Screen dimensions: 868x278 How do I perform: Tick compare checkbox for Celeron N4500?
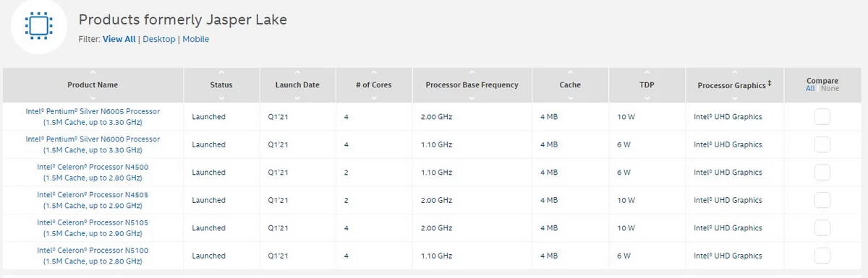point(822,172)
